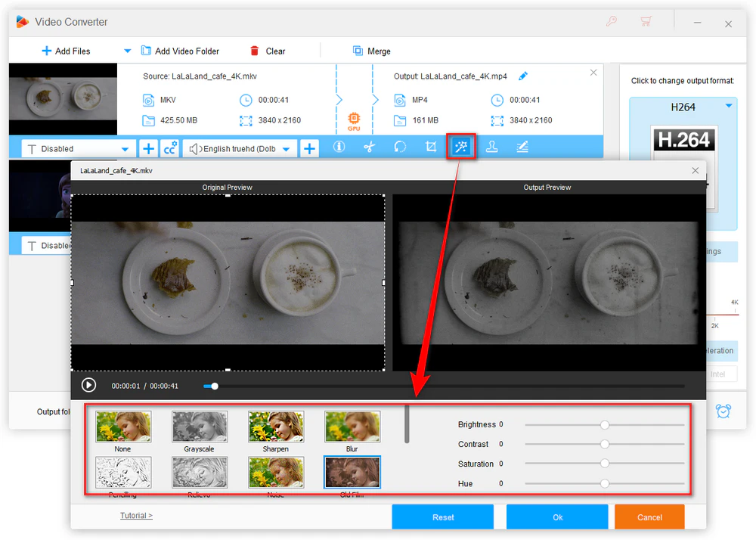Remove LaLaLand video item from list
Viewport: 756px width, 540px height.
(593, 73)
